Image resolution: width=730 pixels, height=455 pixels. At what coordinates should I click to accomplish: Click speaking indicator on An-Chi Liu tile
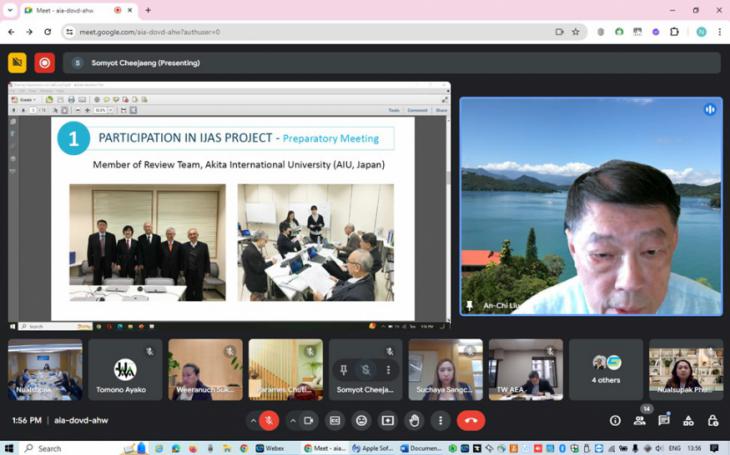[x=710, y=109]
